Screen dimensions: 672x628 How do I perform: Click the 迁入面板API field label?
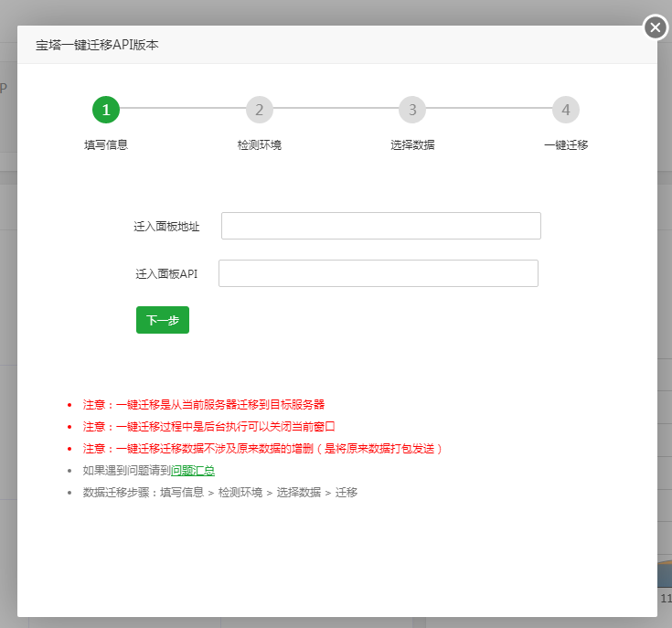(166, 273)
